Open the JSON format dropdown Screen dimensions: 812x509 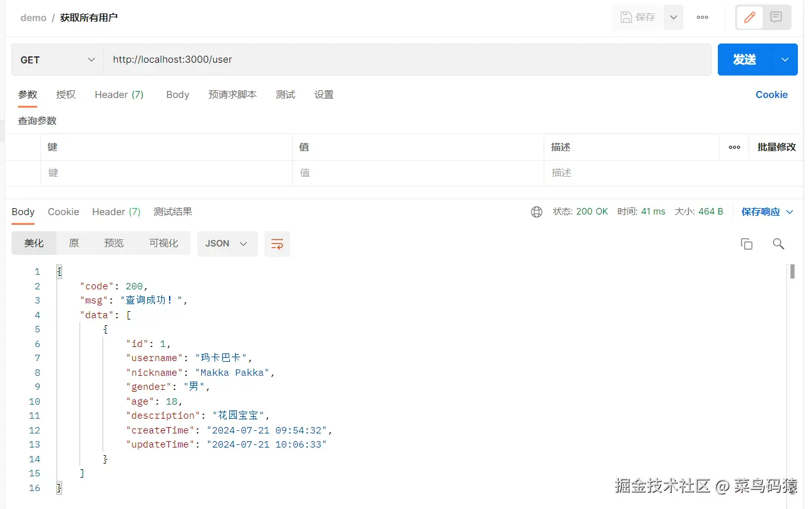(x=227, y=243)
